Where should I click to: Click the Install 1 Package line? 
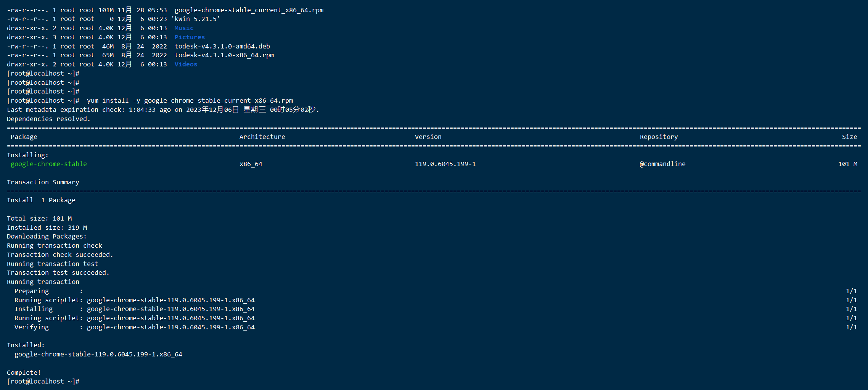coord(41,200)
